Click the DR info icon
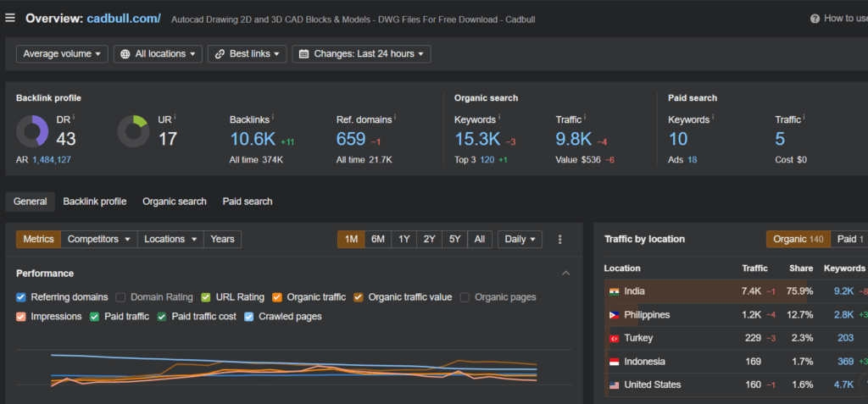 [74, 118]
